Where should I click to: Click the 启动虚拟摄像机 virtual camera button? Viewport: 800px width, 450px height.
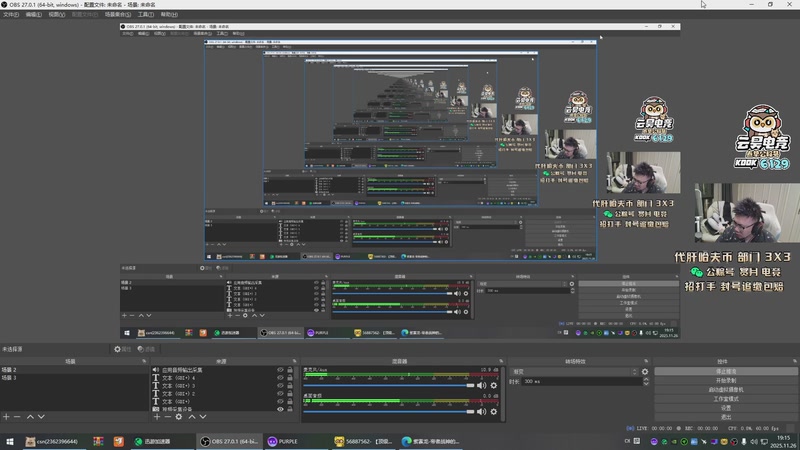coord(726,390)
